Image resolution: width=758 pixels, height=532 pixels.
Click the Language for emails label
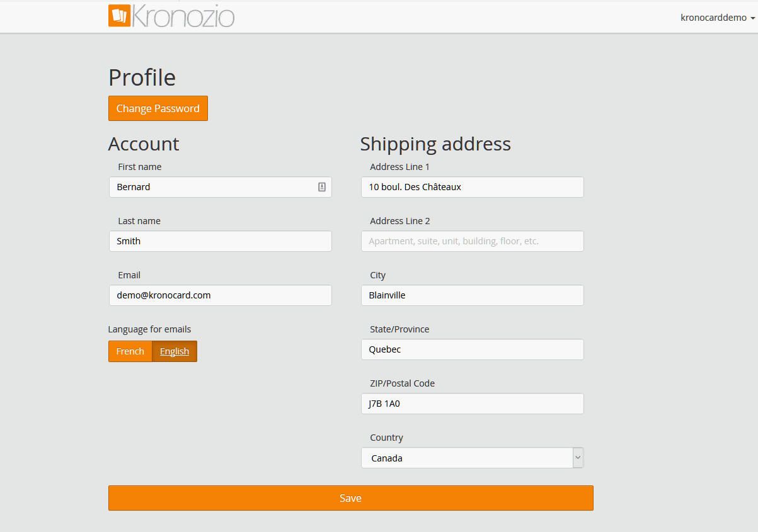point(149,329)
